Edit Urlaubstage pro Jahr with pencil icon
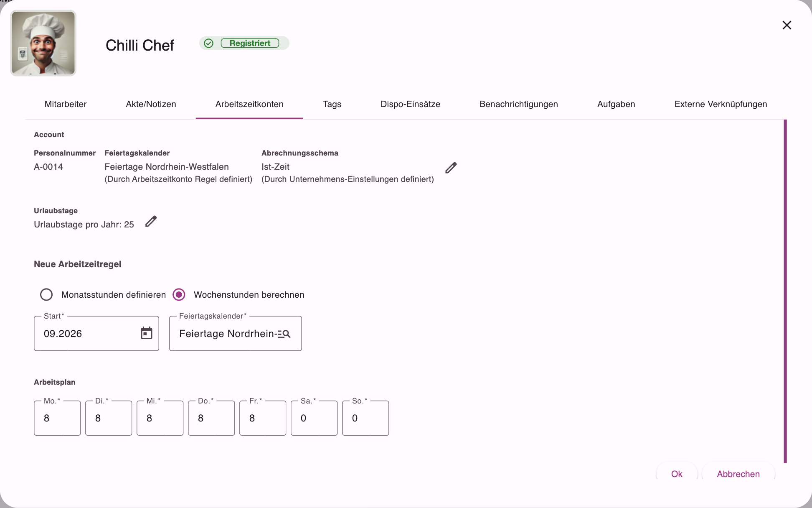This screenshot has height=508, width=812. 151,221
